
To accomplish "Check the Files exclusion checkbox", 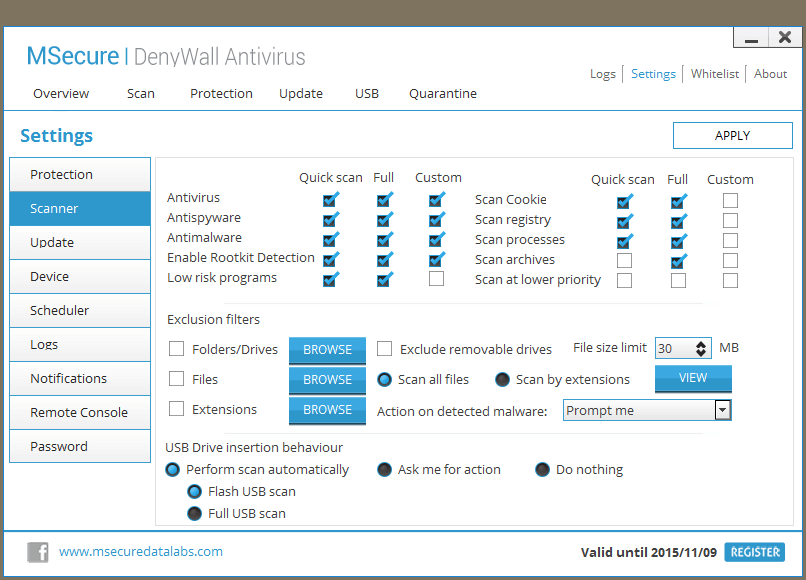I will 176,379.
